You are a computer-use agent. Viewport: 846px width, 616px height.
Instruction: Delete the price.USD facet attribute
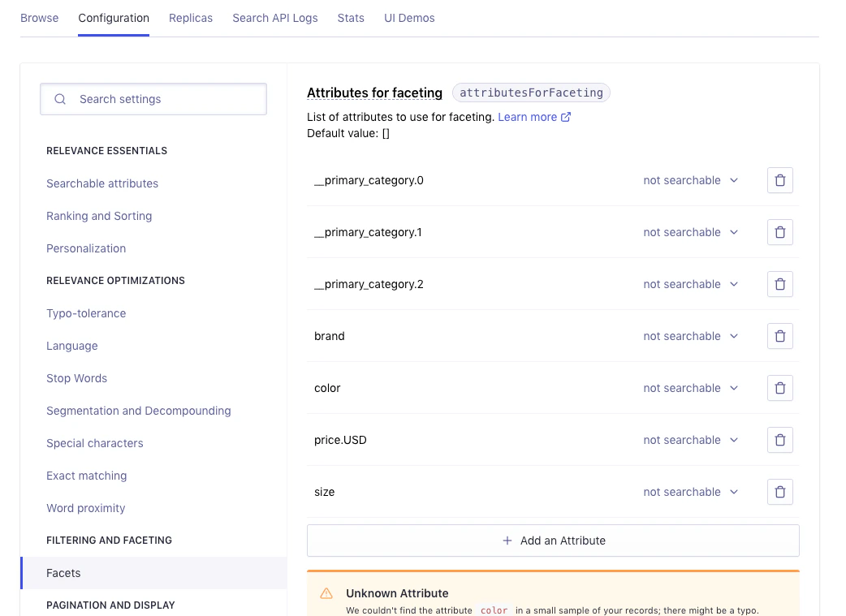779,440
